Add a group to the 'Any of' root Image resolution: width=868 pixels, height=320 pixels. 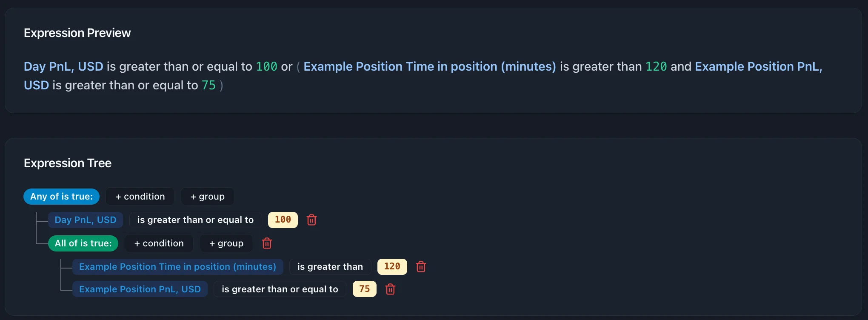207,197
